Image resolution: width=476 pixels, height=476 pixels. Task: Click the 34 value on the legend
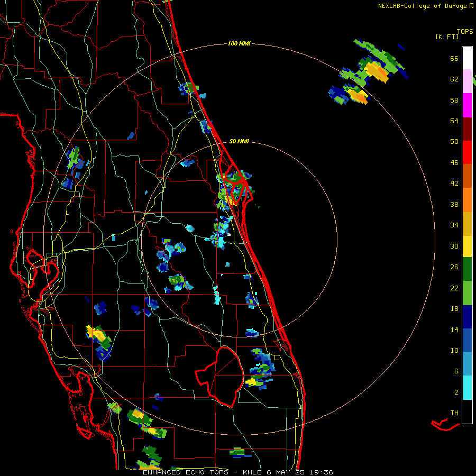454,225
